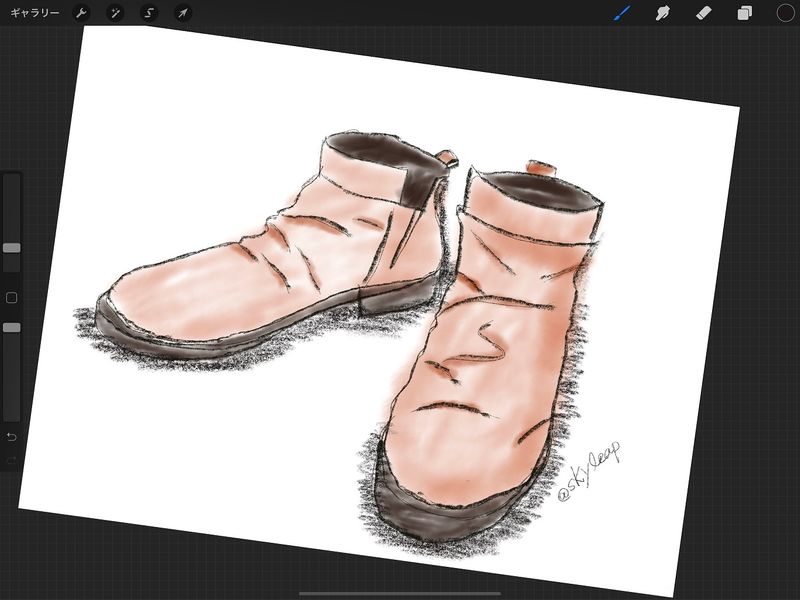Tap the Undo arrow in sidebar
This screenshot has height=600, width=800.
click(12, 437)
